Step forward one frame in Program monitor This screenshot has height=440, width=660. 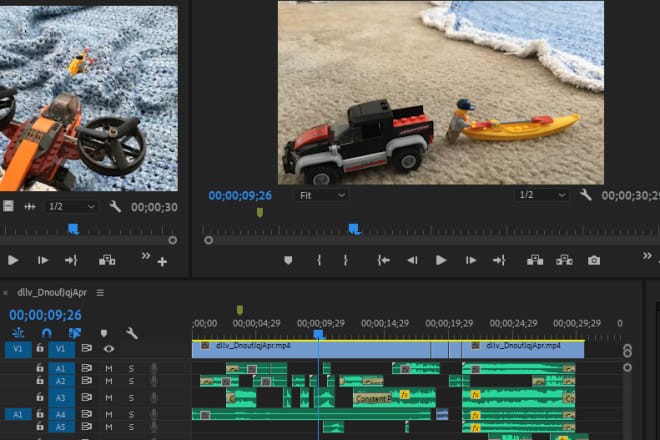click(471, 260)
